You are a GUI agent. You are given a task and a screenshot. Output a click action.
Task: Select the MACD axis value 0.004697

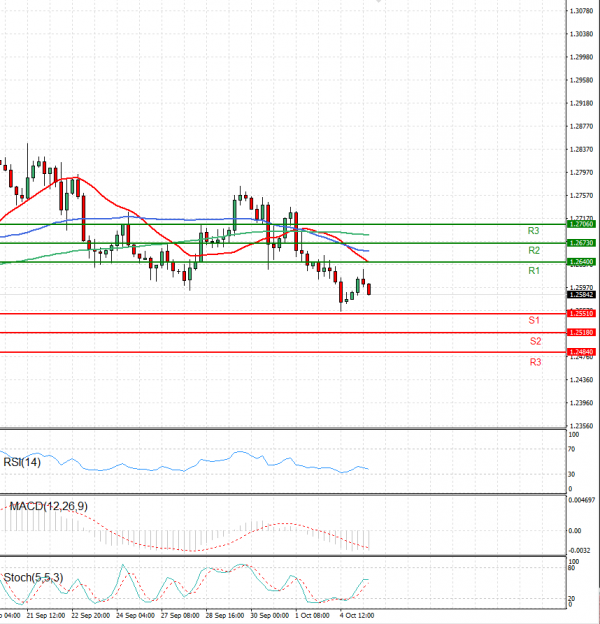click(x=582, y=500)
